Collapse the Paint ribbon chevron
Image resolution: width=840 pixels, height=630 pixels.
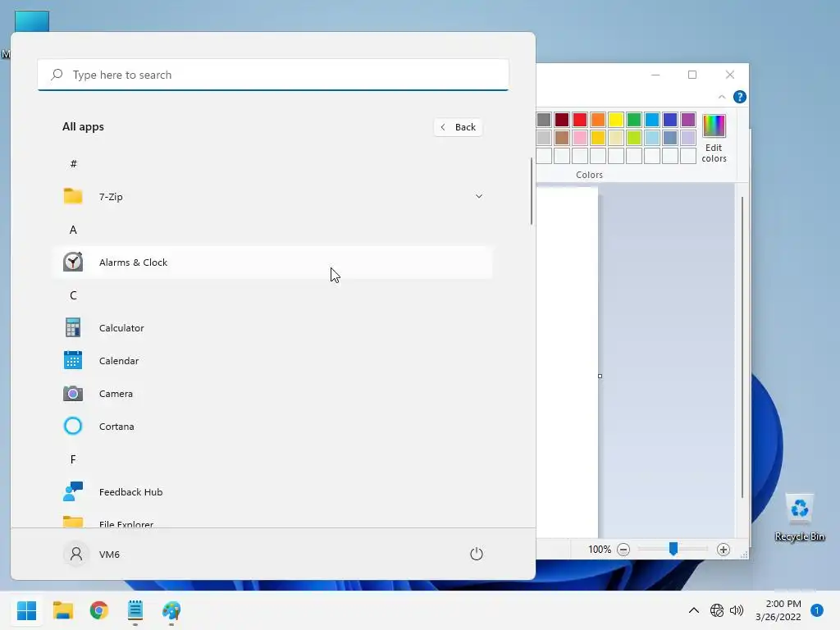tap(722, 97)
